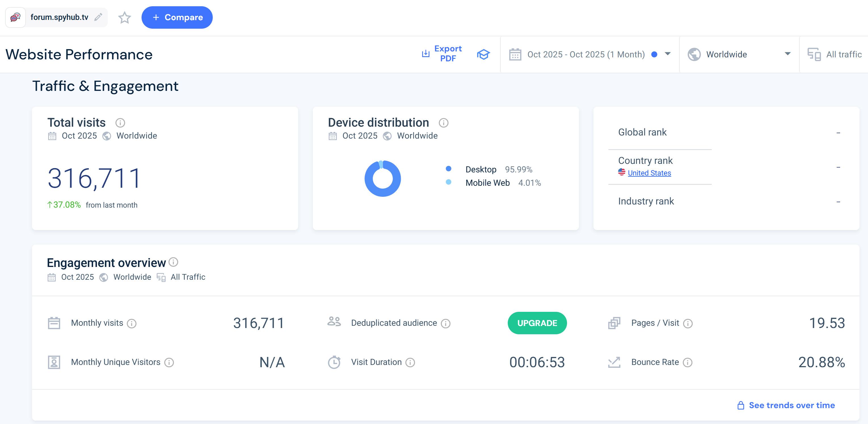Viewport: 868px width, 424px height.
Task: Click the Engagement overview info icon
Action: coord(173,262)
